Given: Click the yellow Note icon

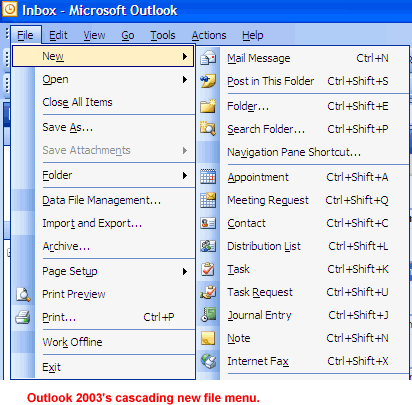Looking at the screenshot, I should pos(208,338).
